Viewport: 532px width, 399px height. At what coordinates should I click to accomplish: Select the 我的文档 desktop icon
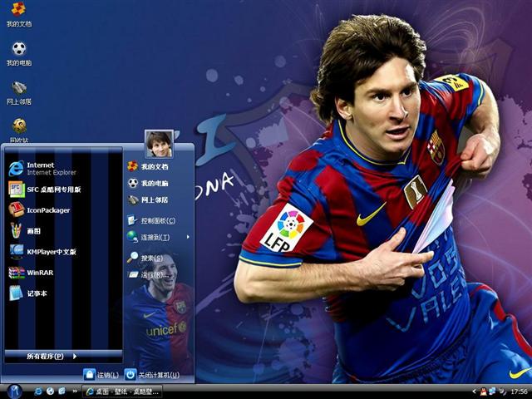tap(19, 14)
